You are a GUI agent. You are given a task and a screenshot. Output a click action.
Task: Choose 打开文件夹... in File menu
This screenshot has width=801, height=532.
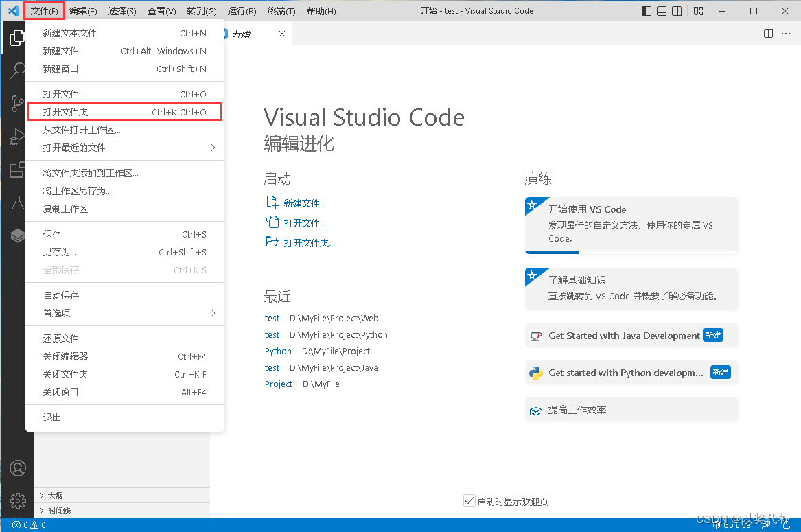tap(125, 112)
